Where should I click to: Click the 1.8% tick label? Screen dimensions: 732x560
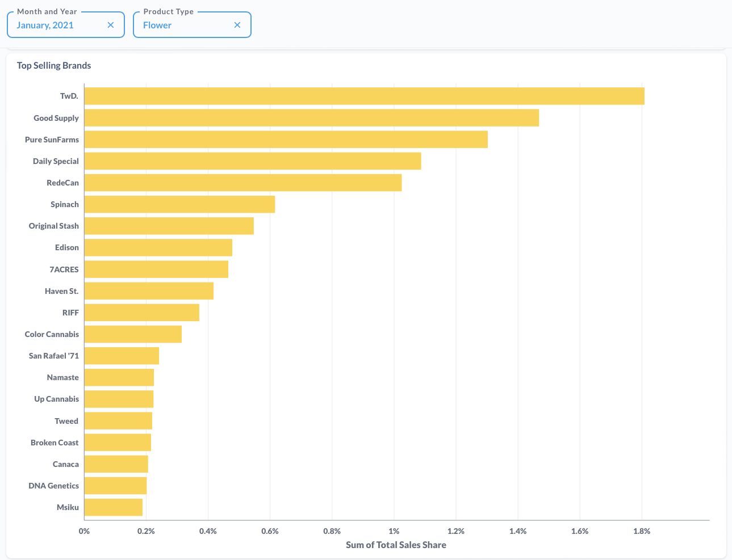click(642, 531)
